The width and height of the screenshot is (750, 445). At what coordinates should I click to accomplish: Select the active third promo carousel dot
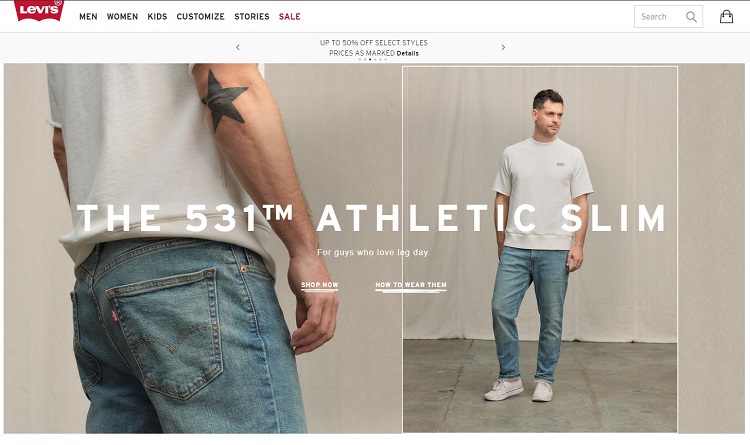tap(370, 59)
